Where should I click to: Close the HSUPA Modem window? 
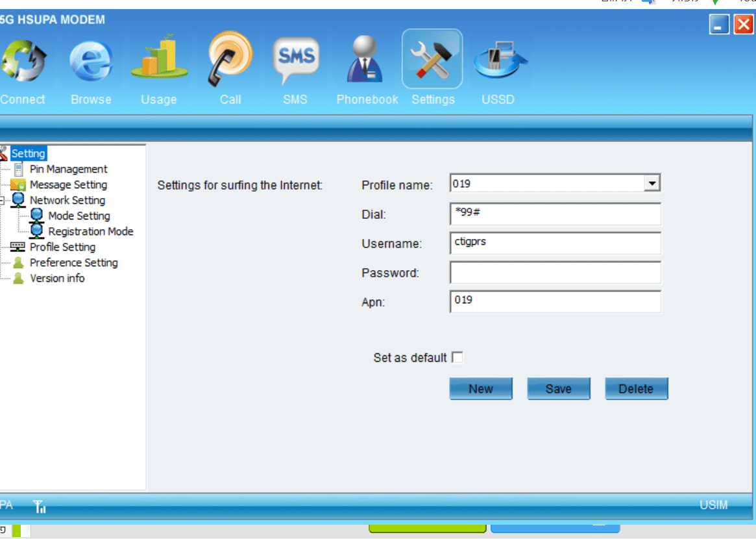click(744, 24)
